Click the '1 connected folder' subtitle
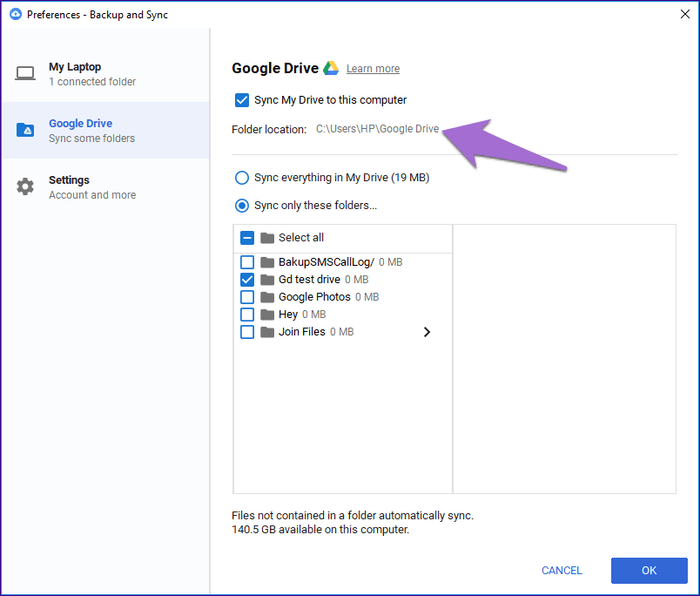The height and width of the screenshot is (596, 700). point(92,82)
